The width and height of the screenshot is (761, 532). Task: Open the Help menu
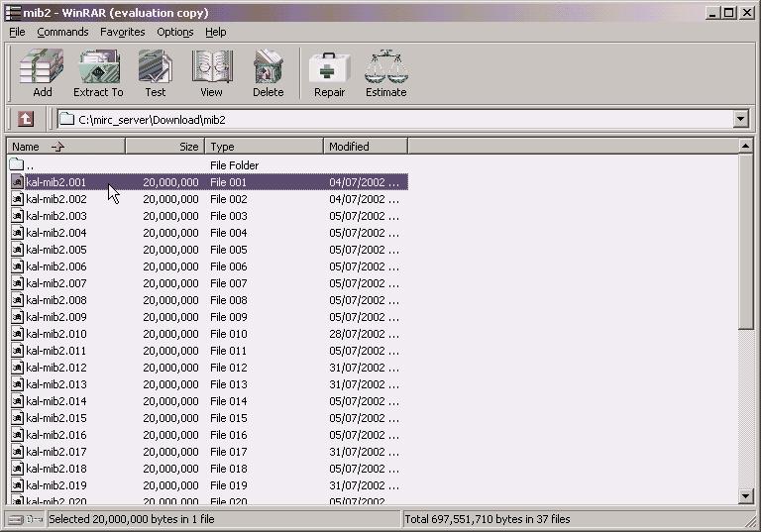(x=215, y=32)
